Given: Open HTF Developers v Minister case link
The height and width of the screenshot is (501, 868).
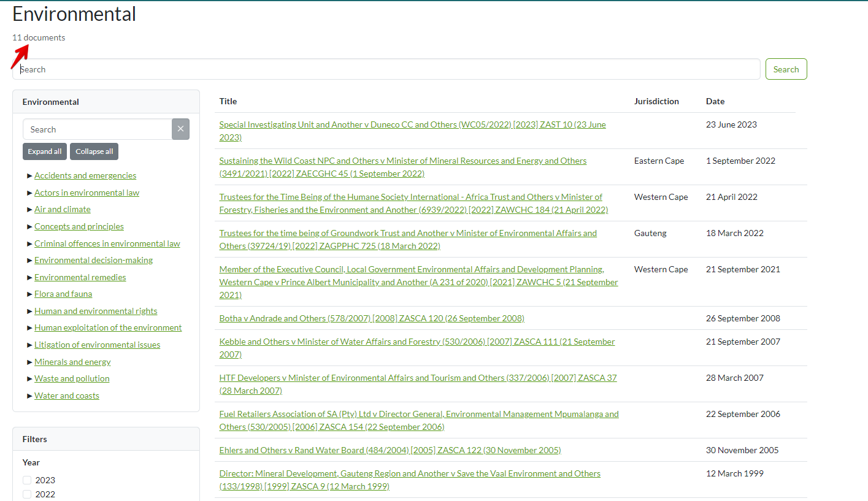Looking at the screenshot, I should tap(418, 378).
